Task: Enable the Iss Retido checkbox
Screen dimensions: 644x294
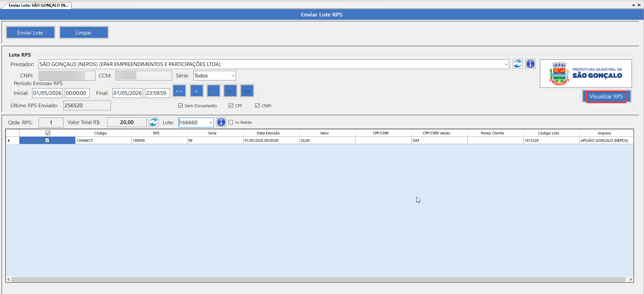Action: pos(231,122)
